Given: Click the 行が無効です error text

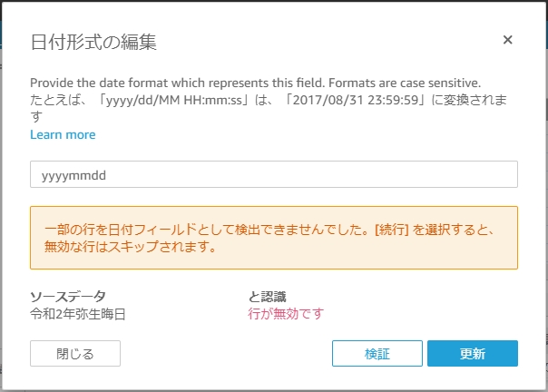Looking at the screenshot, I should [x=286, y=314].
